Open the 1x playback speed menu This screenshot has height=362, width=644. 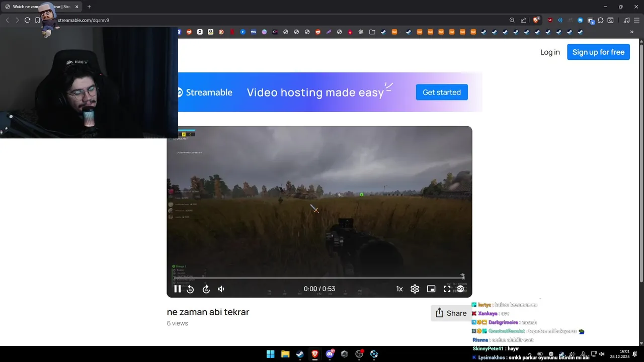(x=399, y=289)
